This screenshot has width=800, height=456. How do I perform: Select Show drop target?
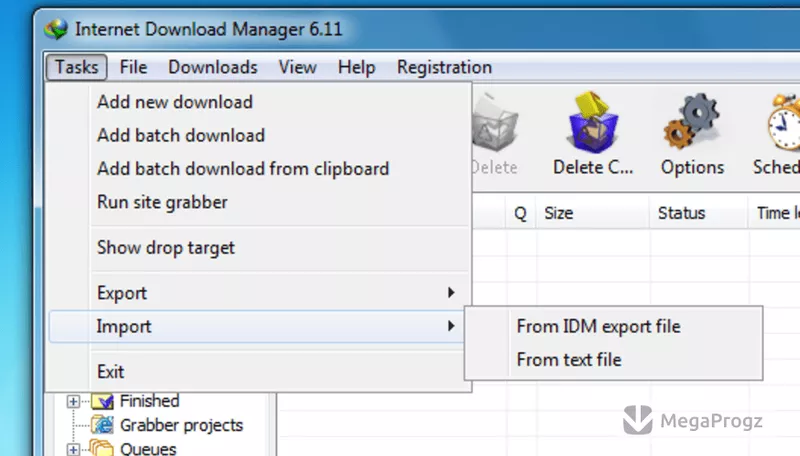pyautogui.click(x=259, y=248)
